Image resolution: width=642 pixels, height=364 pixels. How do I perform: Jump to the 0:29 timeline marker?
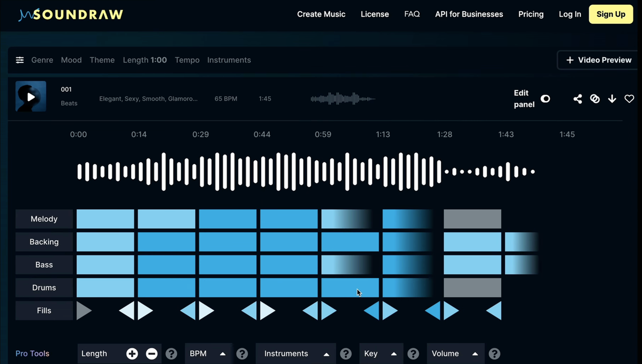click(x=201, y=134)
